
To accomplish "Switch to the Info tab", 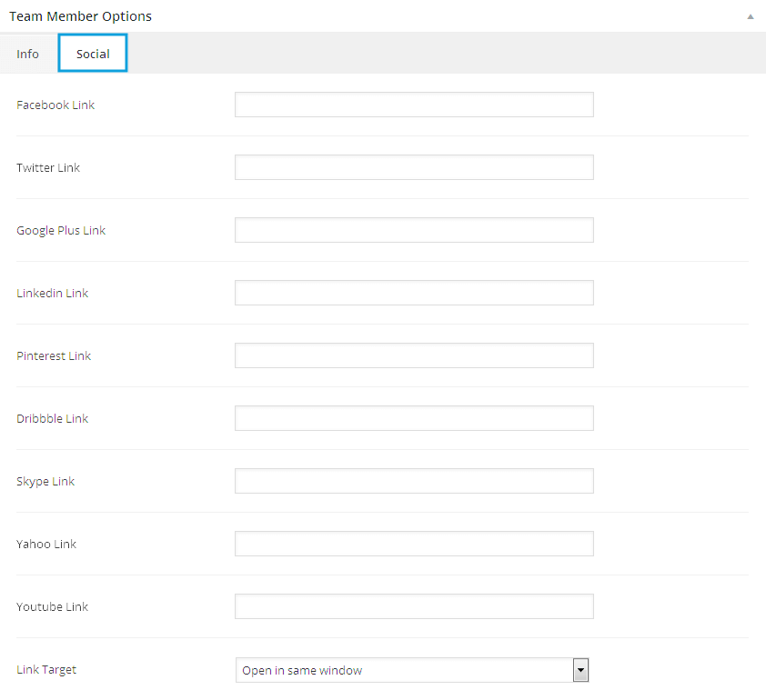I will click(28, 54).
